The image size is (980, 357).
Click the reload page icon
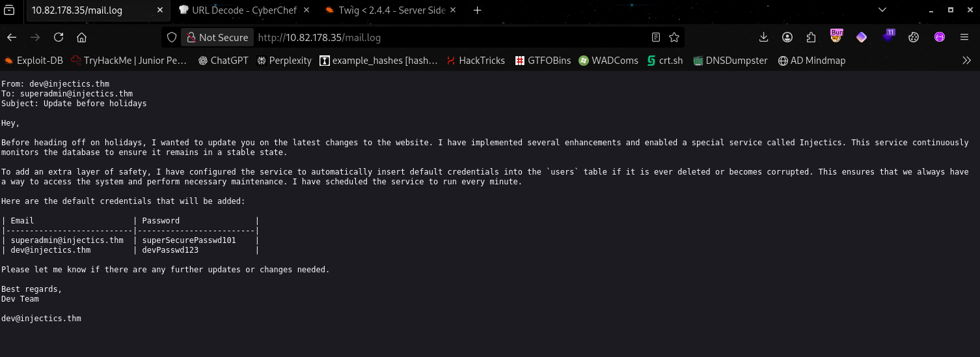click(59, 37)
